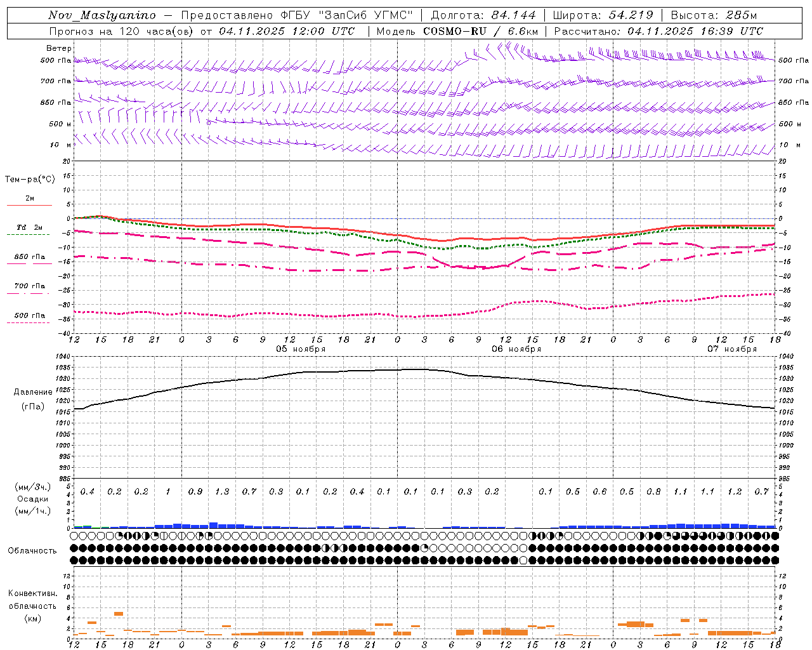
Task: Click the 0.8 precipitation value
Action: pos(653,492)
